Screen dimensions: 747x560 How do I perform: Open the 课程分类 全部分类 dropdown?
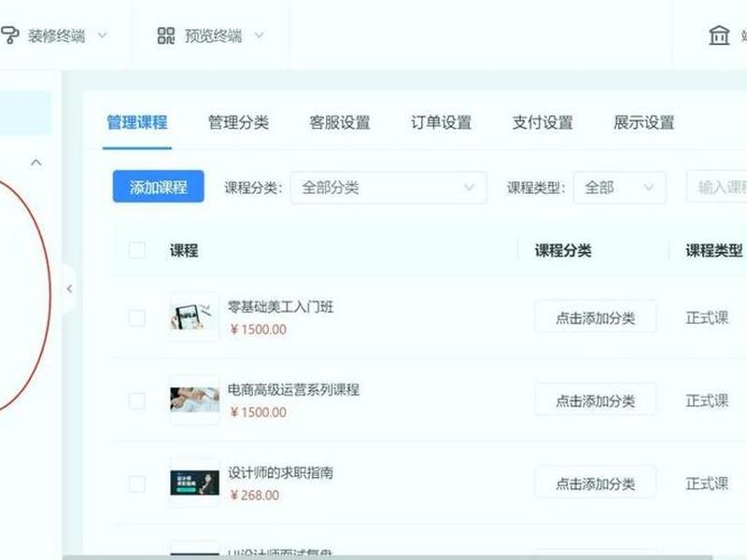tap(388, 188)
